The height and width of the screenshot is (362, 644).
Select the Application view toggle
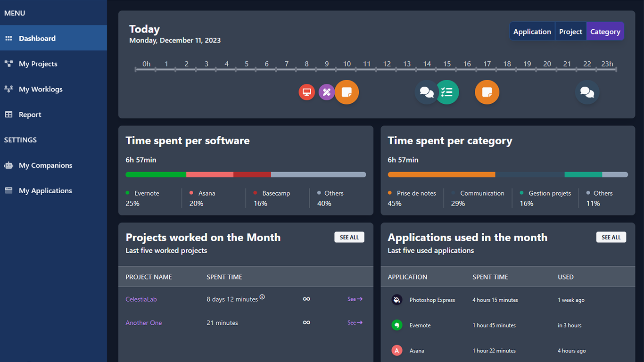click(532, 31)
